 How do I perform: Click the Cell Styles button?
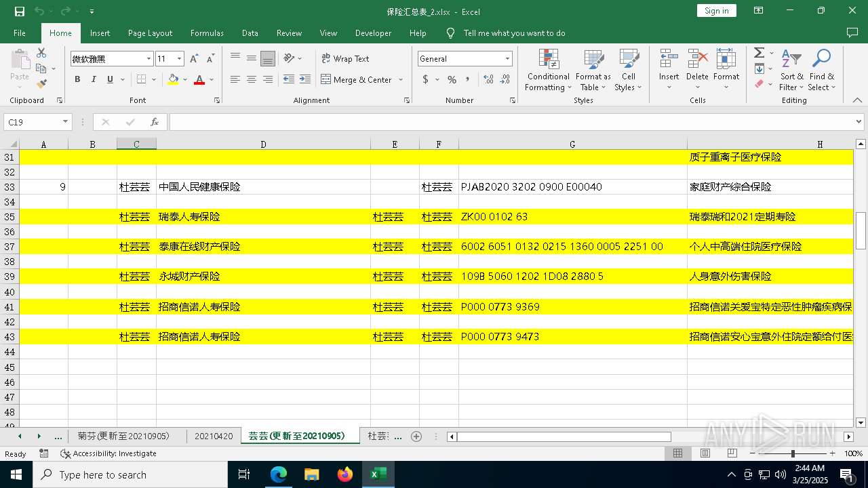coord(629,70)
